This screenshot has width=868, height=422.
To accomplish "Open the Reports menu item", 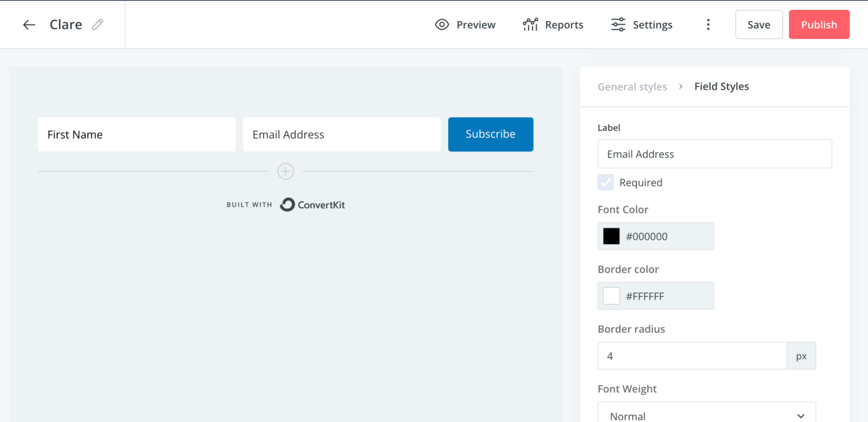I will 553,24.
